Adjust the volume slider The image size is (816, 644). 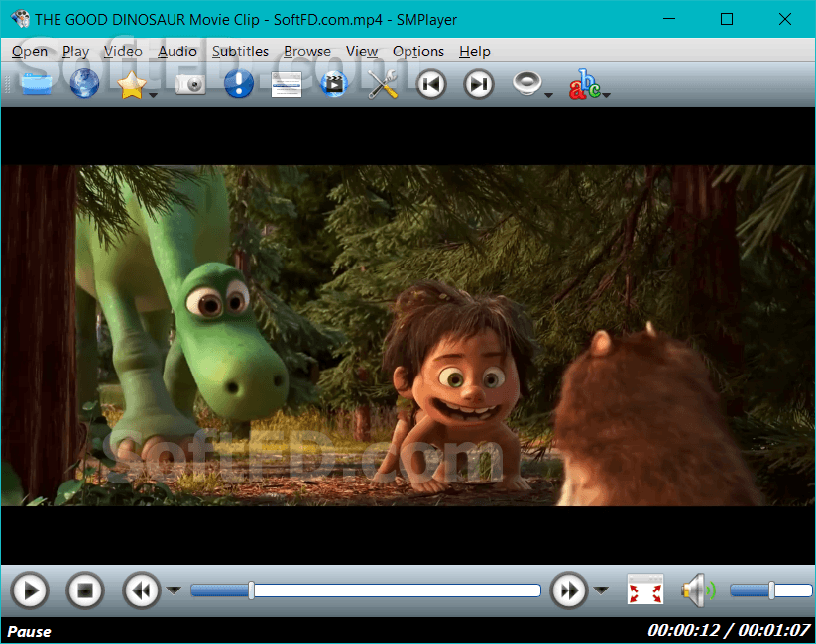coord(770,590)
